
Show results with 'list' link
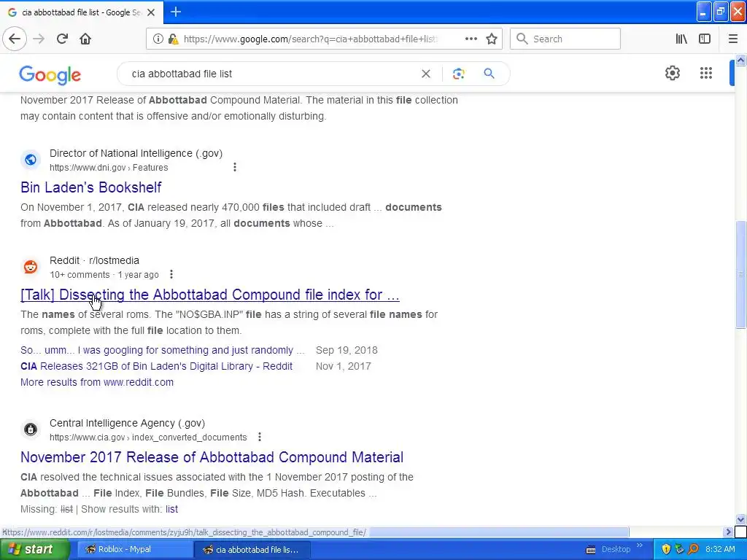point(172,509)
